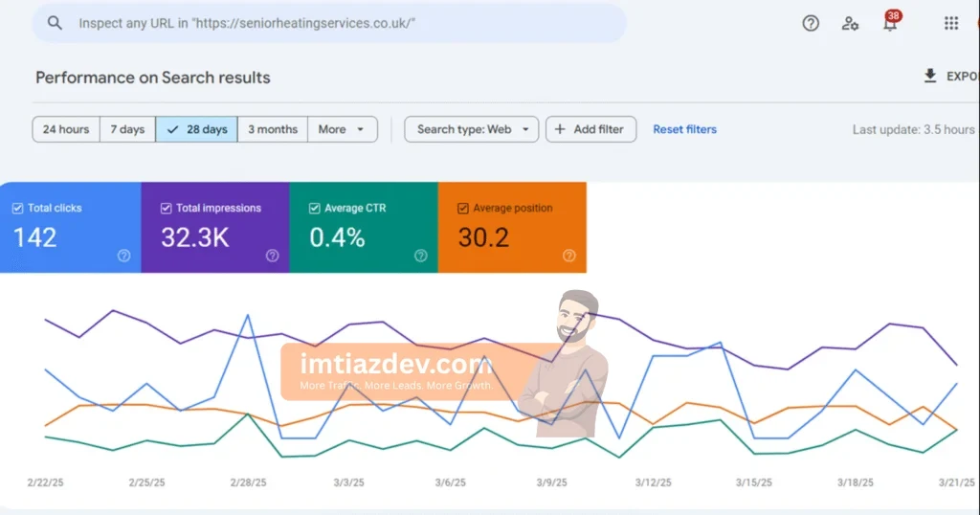The height and width of the screenshot is (515, 980).
Task: Toggle the Total impressions checkbox
Action: [x=166, y=208]
